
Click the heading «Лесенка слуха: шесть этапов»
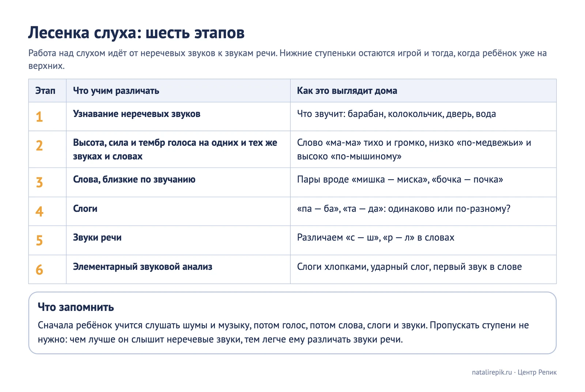click(136, 33)
